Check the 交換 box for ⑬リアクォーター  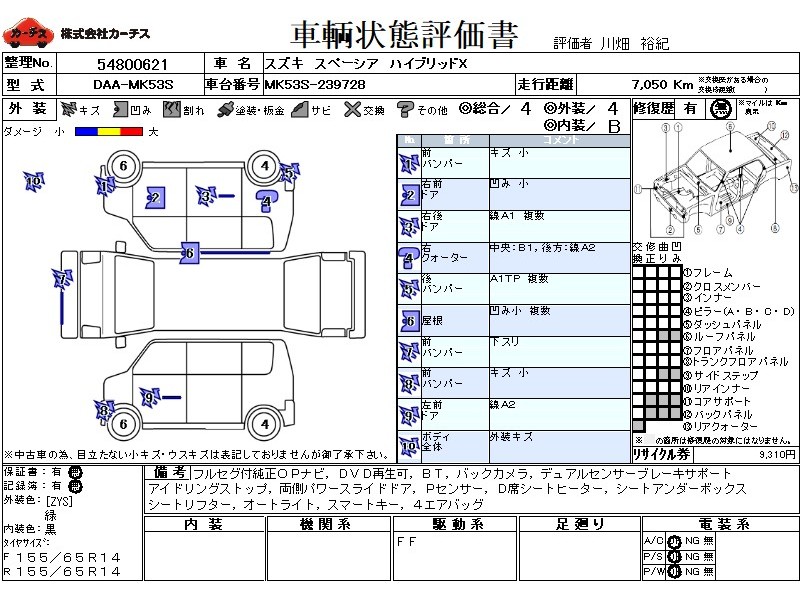coord(639,426)
